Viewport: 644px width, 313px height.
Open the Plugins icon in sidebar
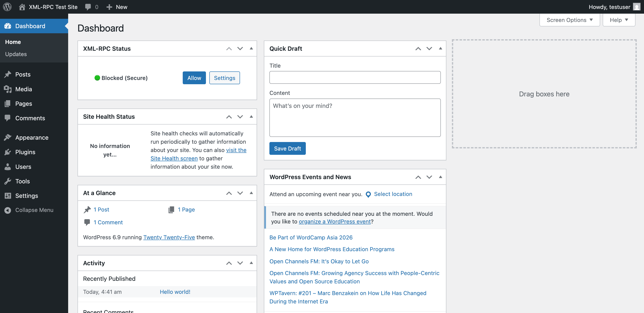pyautogui.click(x=8, y=152)
